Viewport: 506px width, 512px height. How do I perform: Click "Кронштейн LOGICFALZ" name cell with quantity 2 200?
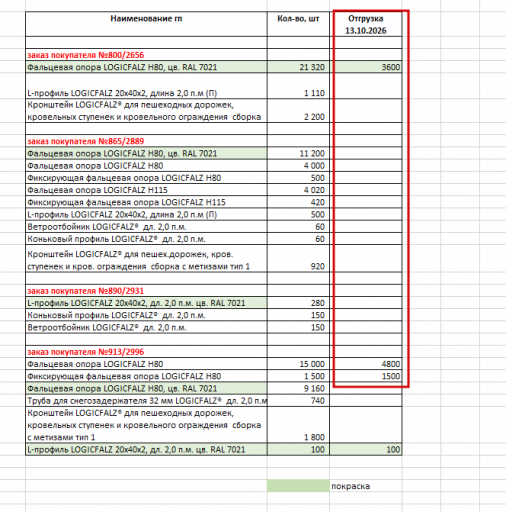pyautogui.click(x=146, y=111)
